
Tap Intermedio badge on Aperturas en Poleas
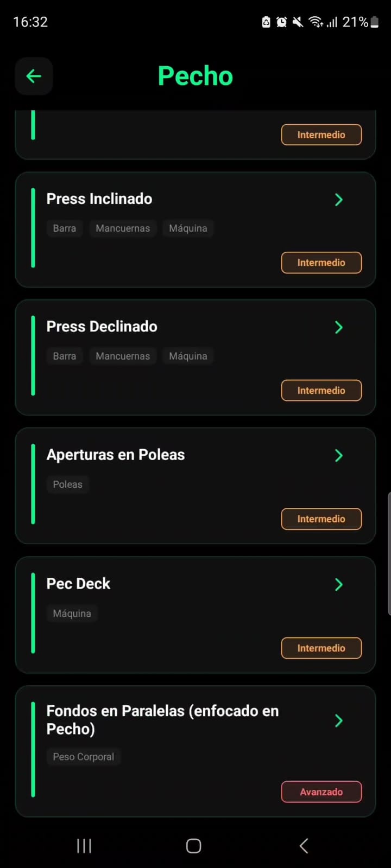pos(321,519)
